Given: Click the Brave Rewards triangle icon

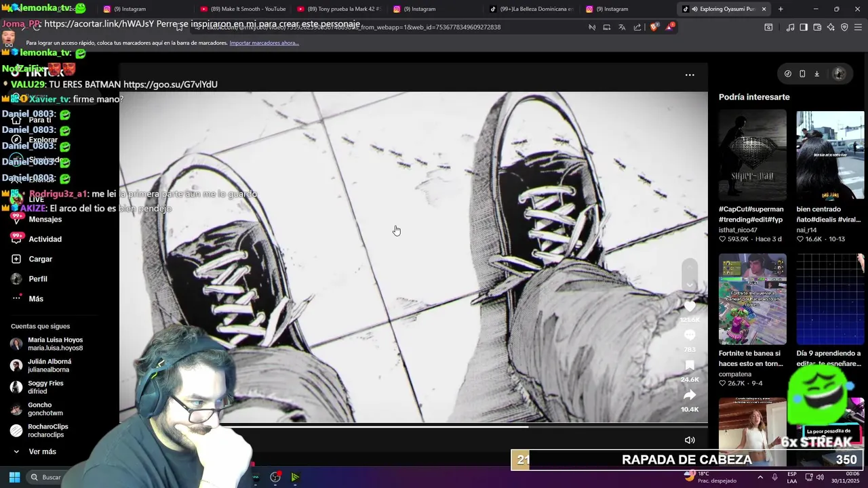Looking at the screenshot, I should [x=670, y=27].
